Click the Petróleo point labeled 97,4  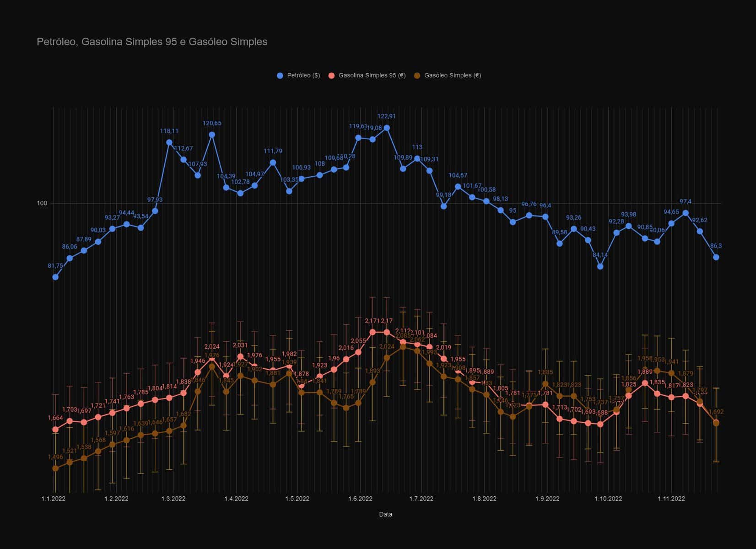coord(686,213)
